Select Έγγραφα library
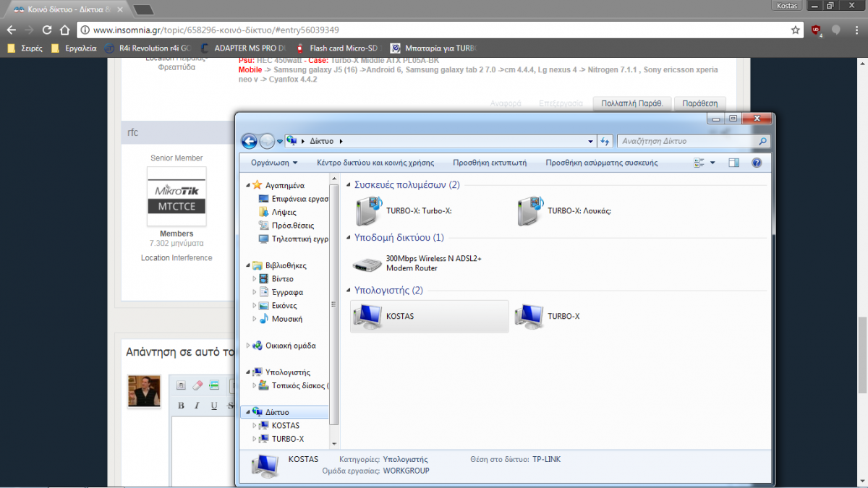 [x=281, y=292]
